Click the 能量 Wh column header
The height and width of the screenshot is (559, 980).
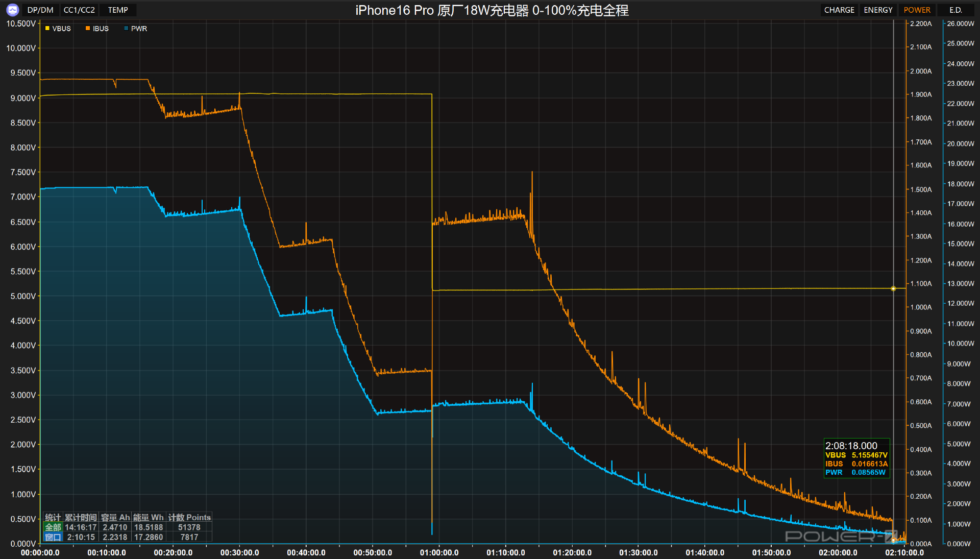149,518
